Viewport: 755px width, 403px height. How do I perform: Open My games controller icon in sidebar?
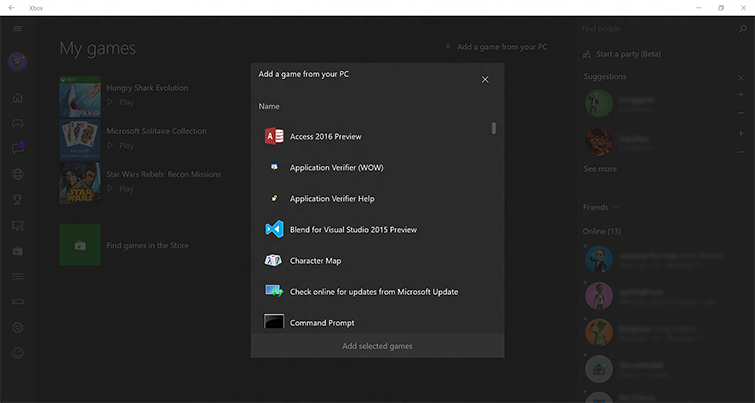(x=17, y=123)
